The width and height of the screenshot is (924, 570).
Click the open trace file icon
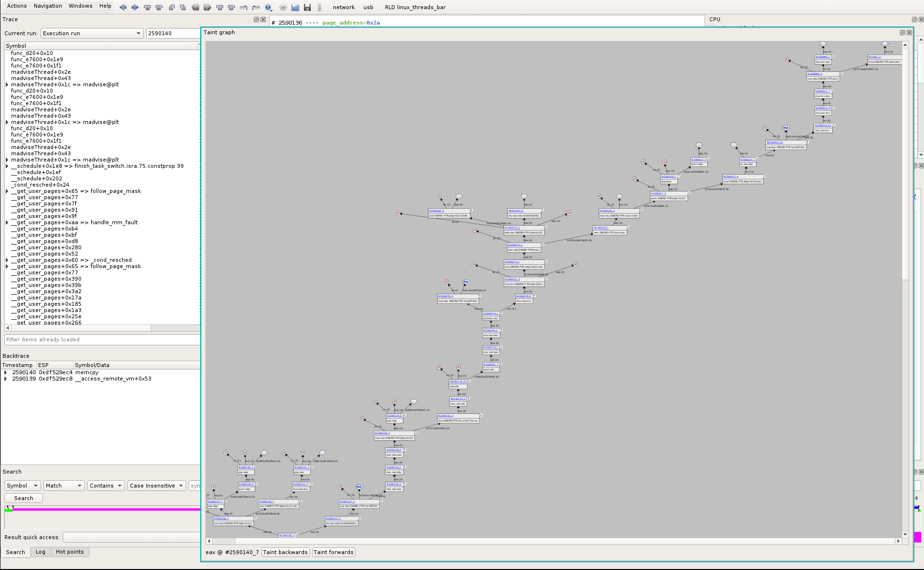[295, 7]
